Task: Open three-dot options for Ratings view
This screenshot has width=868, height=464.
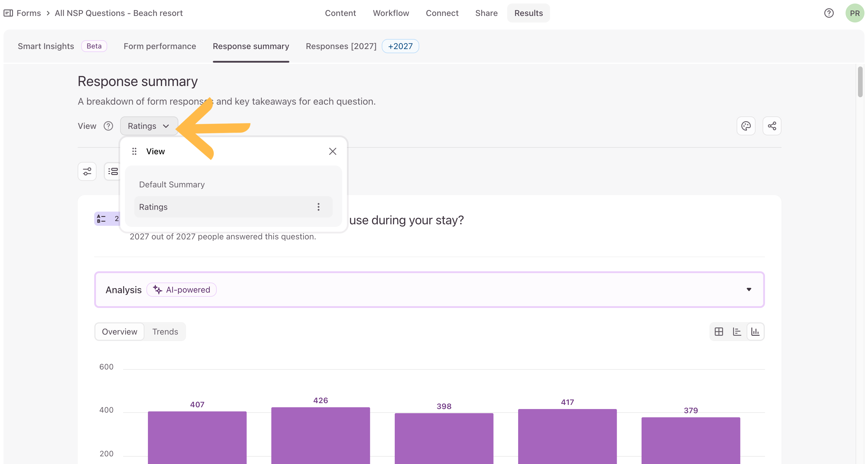Action: [x=319, y=207]
